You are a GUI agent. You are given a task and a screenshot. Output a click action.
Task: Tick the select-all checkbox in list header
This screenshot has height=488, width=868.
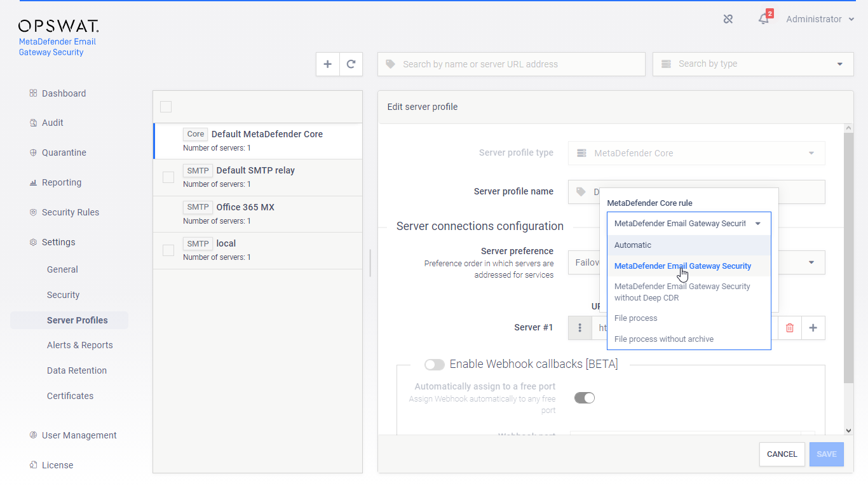point(166,107)
